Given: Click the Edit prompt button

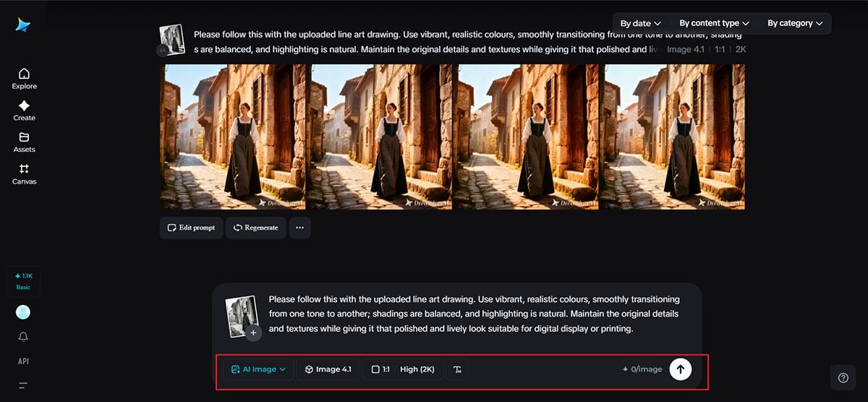Looking at the screenshot, I should pyautogui.click(x=191, y=228).
